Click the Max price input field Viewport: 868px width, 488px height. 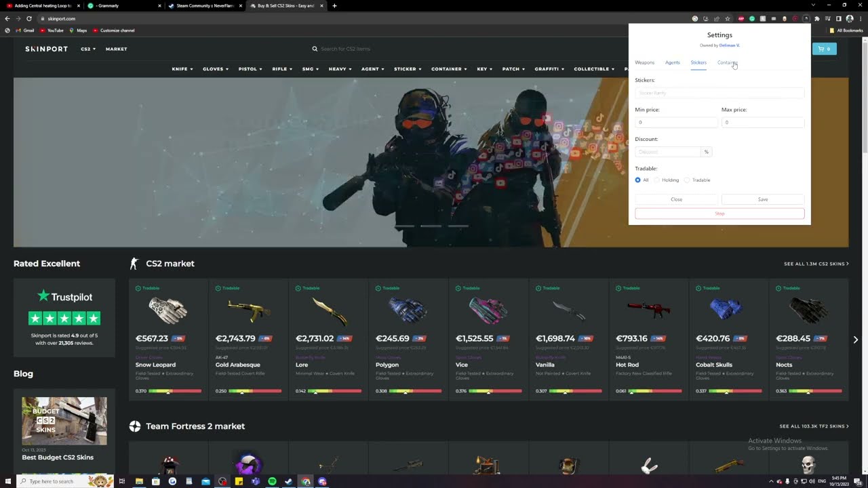(x=763, y=123)
